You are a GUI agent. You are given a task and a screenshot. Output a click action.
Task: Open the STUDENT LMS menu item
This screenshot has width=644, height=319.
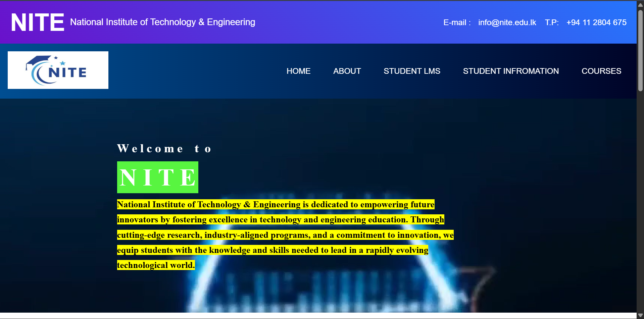click(411, 71)
